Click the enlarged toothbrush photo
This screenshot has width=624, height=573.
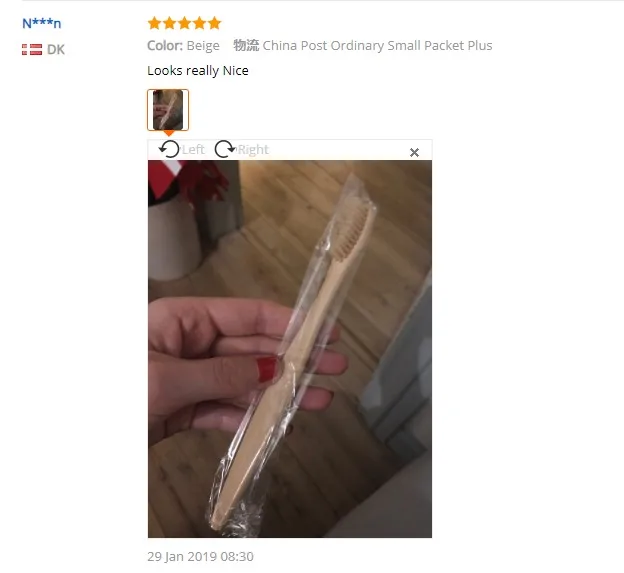(290, 349)
